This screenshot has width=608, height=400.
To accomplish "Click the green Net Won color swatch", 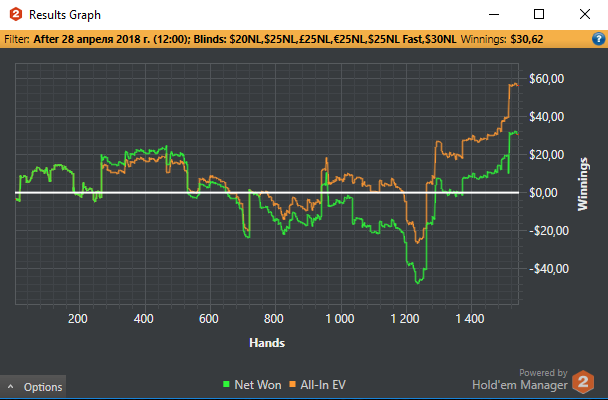I will click(x=226, y=384).
